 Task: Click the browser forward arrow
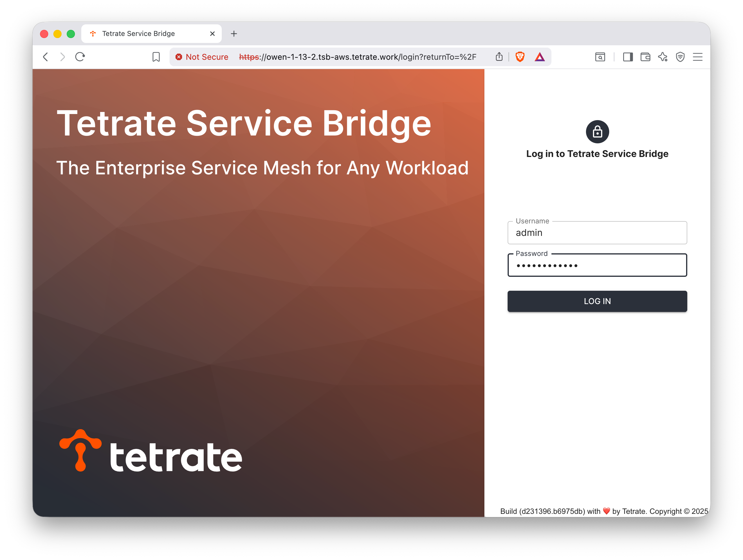pyautogui.click(x=62, y=57)
